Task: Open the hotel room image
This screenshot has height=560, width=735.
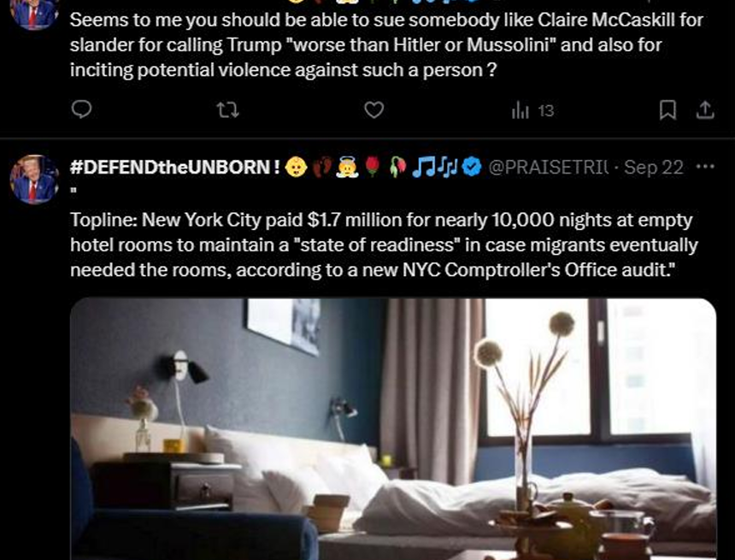Action: pos(393,428)
